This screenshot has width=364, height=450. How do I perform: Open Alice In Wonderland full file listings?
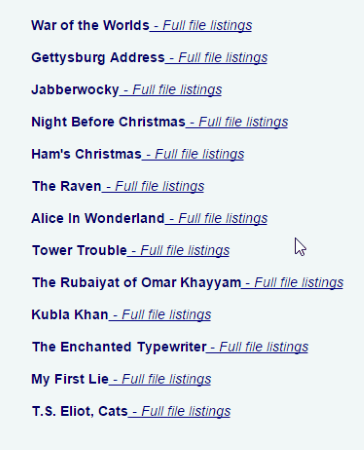click(x=216, y=219)
